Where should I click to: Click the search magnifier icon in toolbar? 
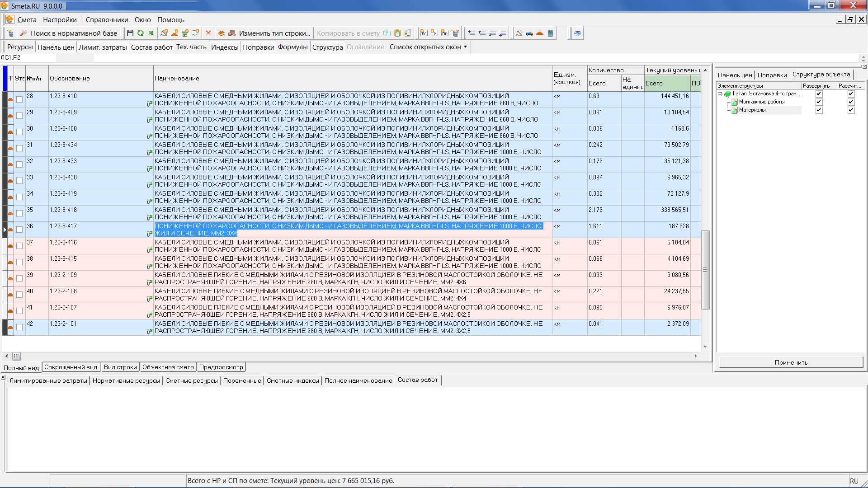[24, 33]
